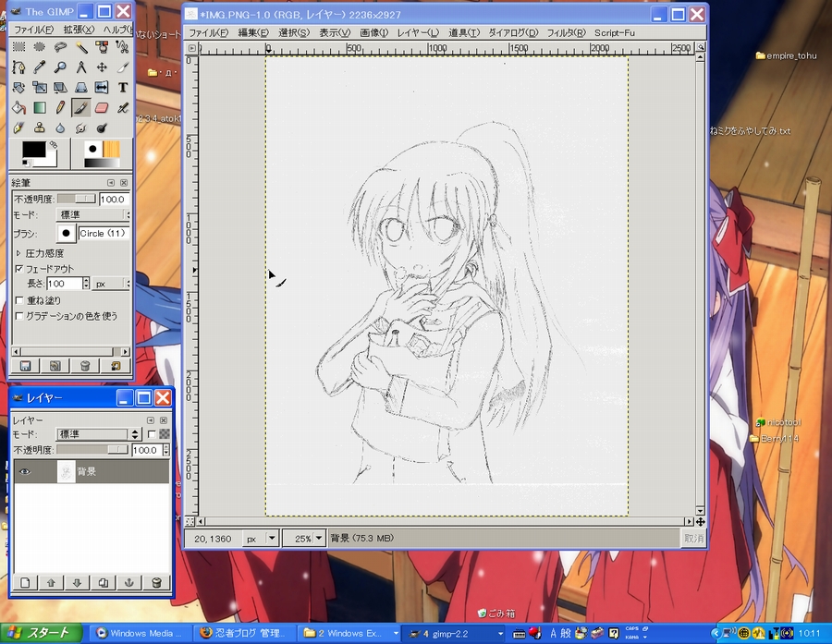Image resolution: width=832 pixels, height=644 pixels.
Task: Select the Select by Color tool
Action: [x=102, y=47]
